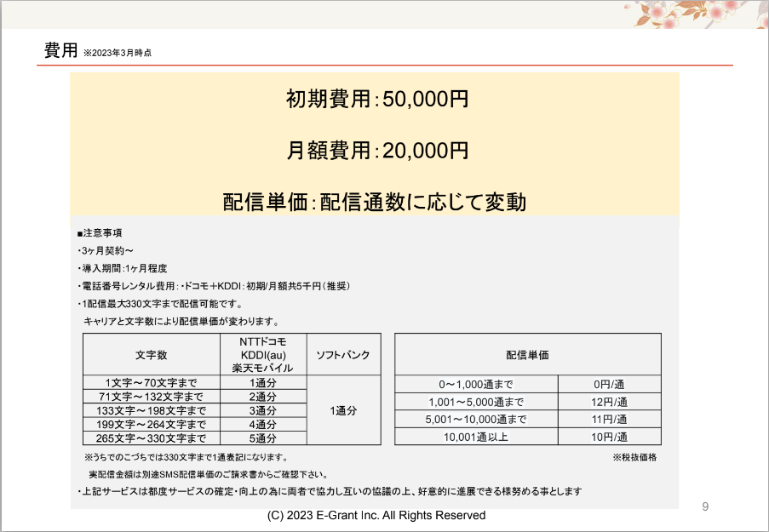Click the page number 9
This screenshot has width=769, height=532.
click(x=705, y=506)
